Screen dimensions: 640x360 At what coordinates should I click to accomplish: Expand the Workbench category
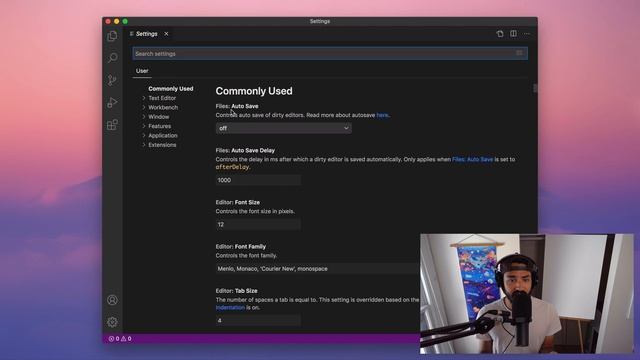[x=163, y=107]
